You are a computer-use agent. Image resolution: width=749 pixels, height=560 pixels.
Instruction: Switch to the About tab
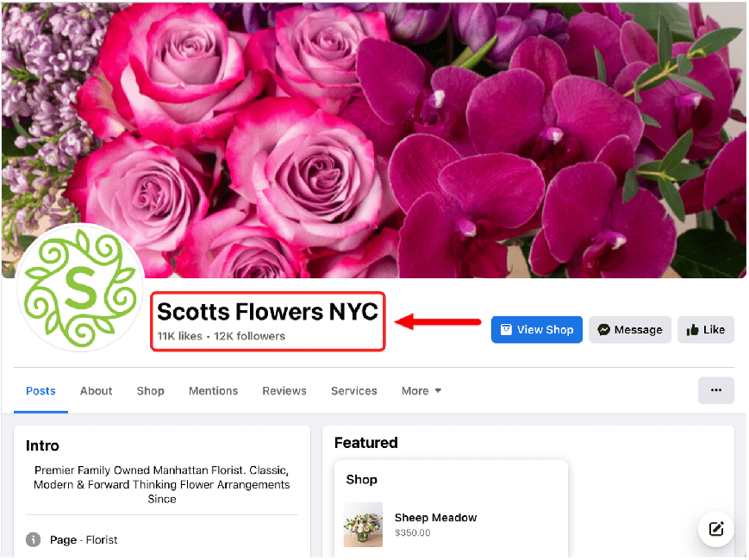[x=96, y=390]
